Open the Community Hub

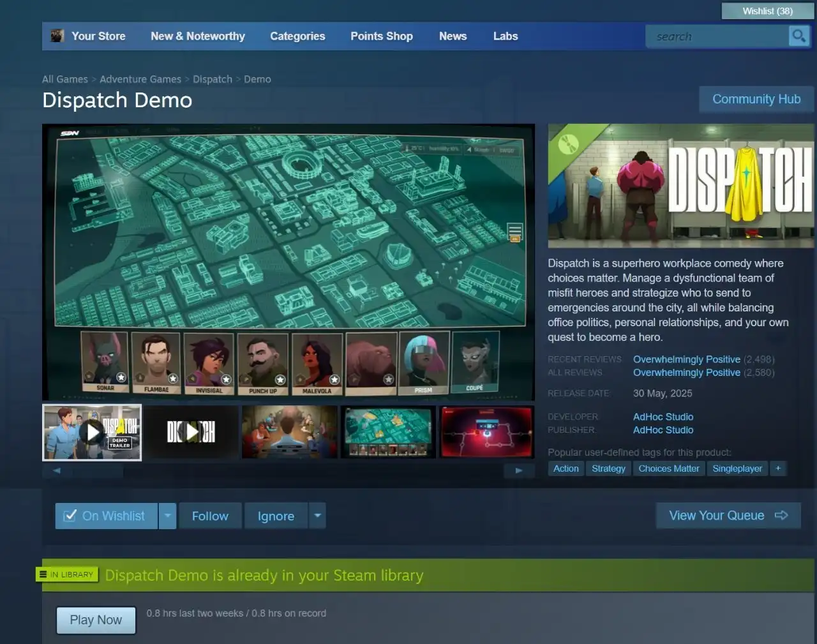(756, 99)
